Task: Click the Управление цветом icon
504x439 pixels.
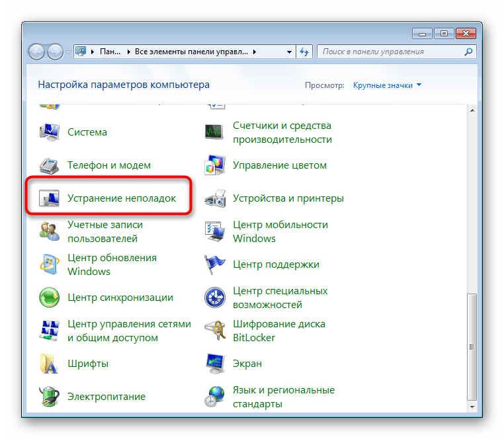Action: click(x=215, y=165)
